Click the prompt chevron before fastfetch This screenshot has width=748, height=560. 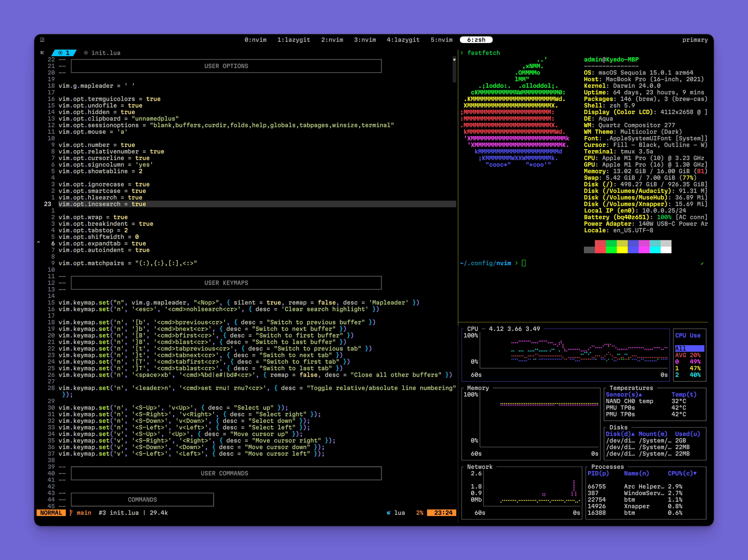(462, 53)
